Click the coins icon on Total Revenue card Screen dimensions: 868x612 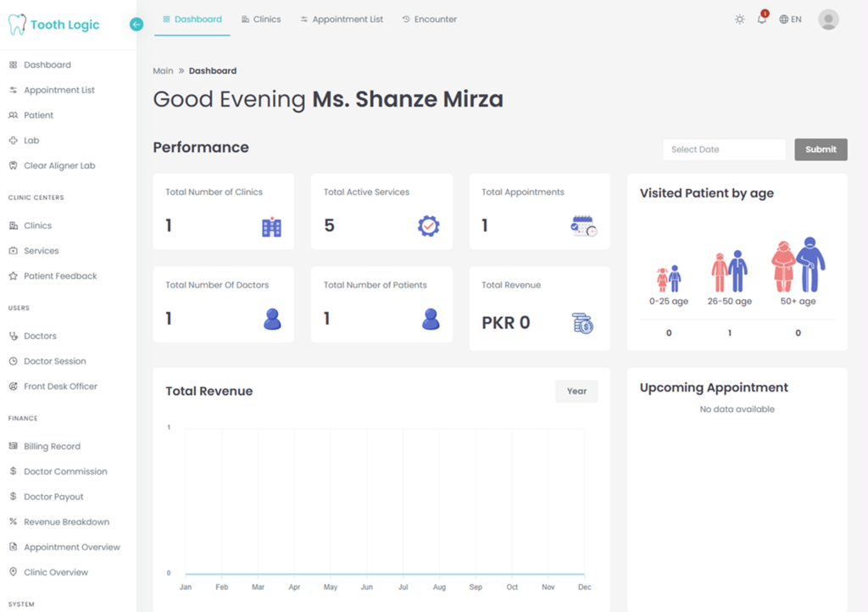coord(582,323)
